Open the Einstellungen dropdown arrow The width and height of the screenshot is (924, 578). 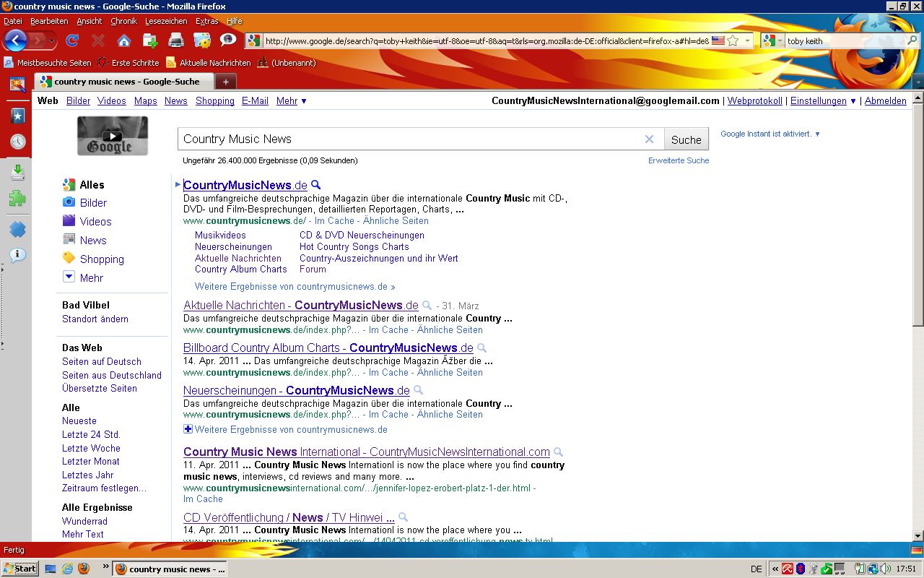tap(853, 101)
